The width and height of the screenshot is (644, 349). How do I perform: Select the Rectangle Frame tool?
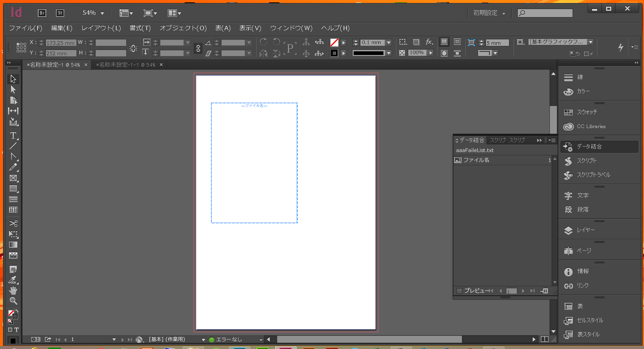(x=13, y=178)
